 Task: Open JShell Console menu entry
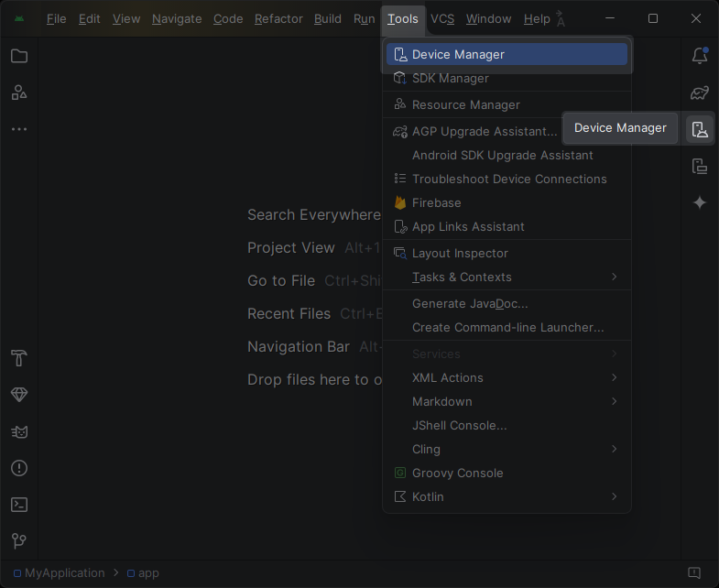click(x=507, y=425)
